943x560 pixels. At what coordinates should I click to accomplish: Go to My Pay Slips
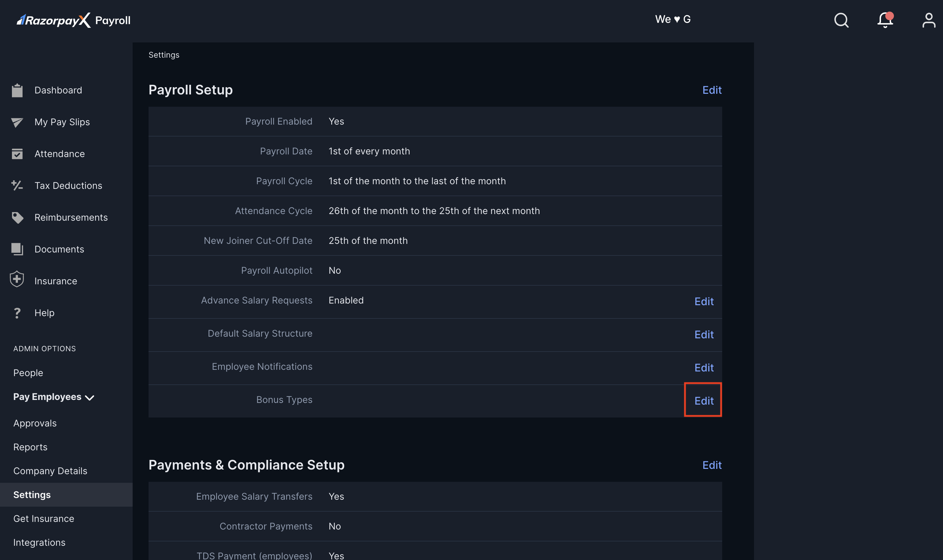(x=62, y=122)
